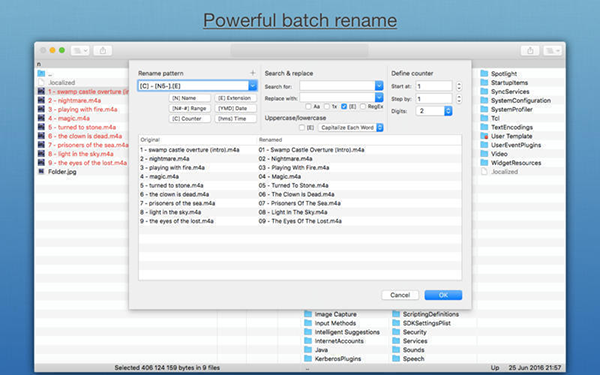Select the SyncServices folder icon
Image resolution: width=600 pixels, height=375 pixels.
coord(484,91)
